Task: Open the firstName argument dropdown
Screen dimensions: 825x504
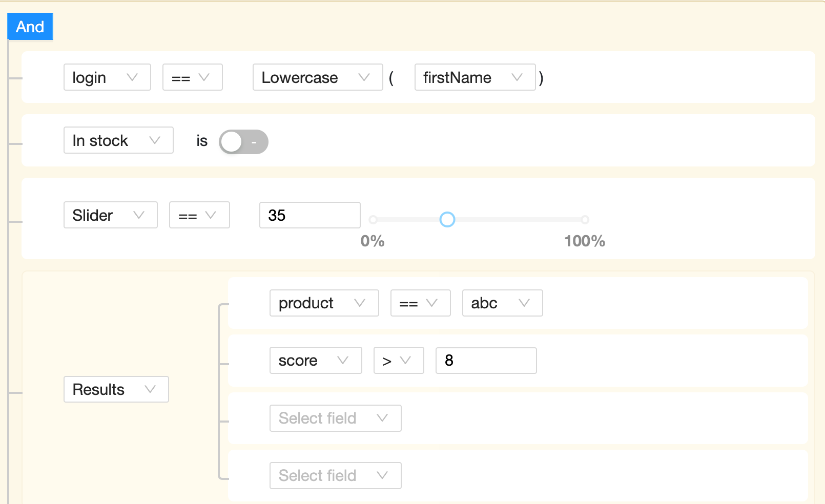Action: [475, 77]
